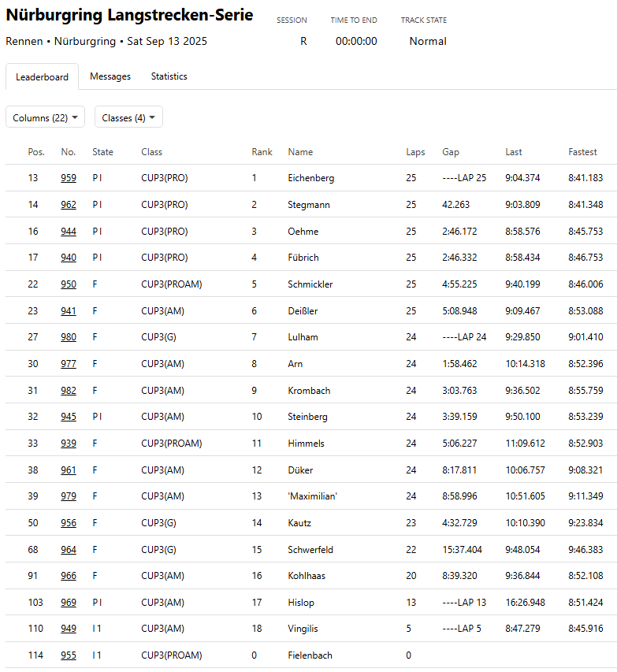Select the name Schmickler

tap(310, 284)
